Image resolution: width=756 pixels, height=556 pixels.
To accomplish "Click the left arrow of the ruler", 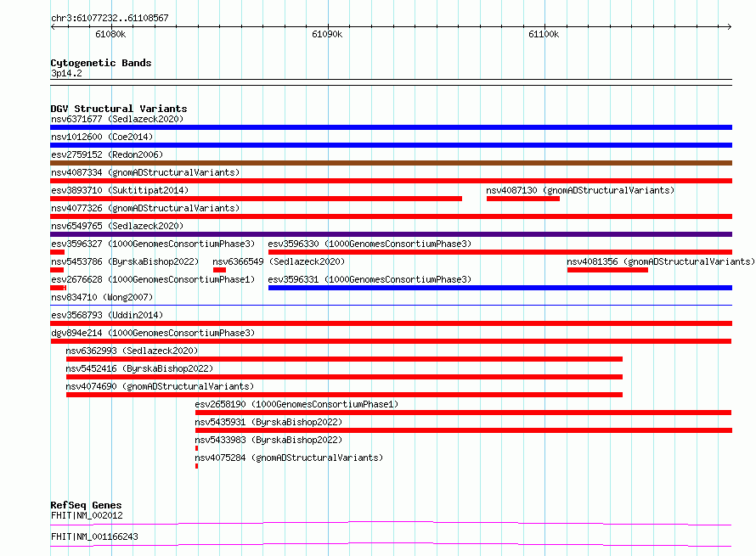I will click(x=53, y=27).
